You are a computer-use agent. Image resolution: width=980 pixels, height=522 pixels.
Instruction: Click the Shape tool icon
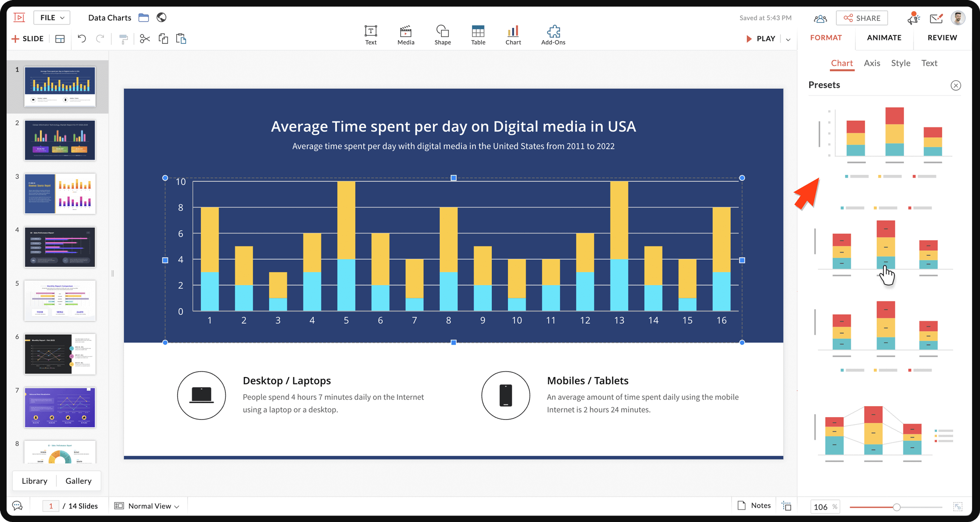click(x=442, y=35)
